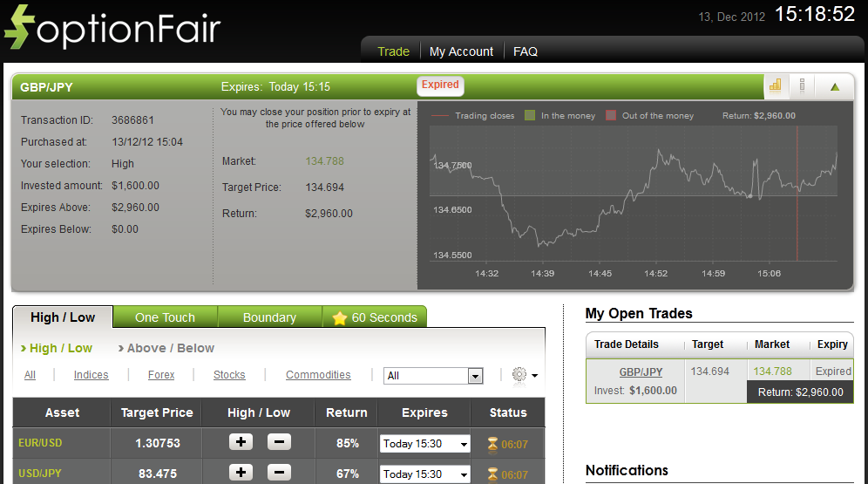Filter assets by All
The width and height of the screenshot is (868, 484).
30,375
